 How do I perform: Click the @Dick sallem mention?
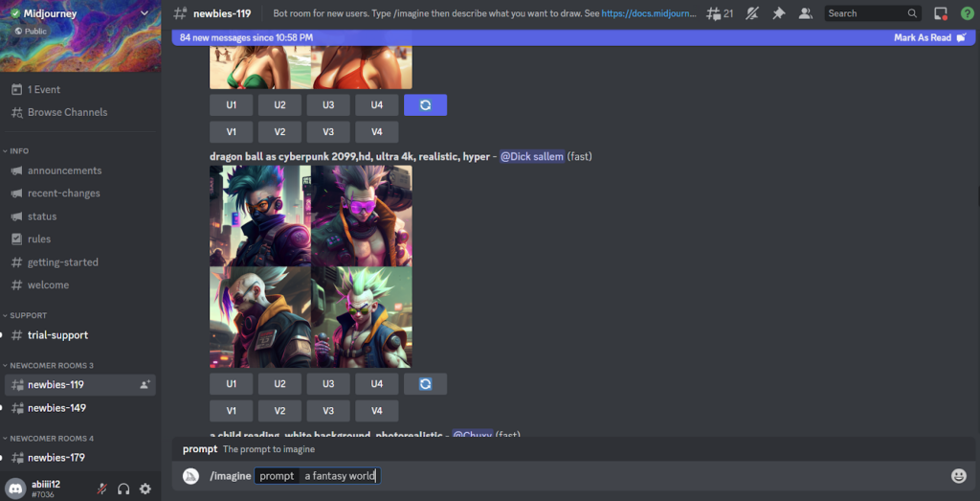tap(532, 156)
